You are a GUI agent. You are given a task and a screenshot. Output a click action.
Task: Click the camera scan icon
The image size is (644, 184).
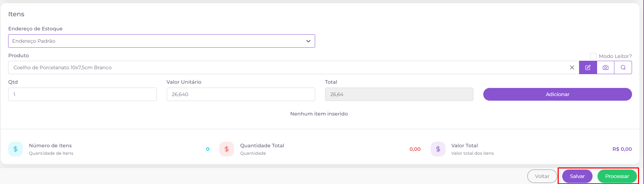click(x=606, y=67)
